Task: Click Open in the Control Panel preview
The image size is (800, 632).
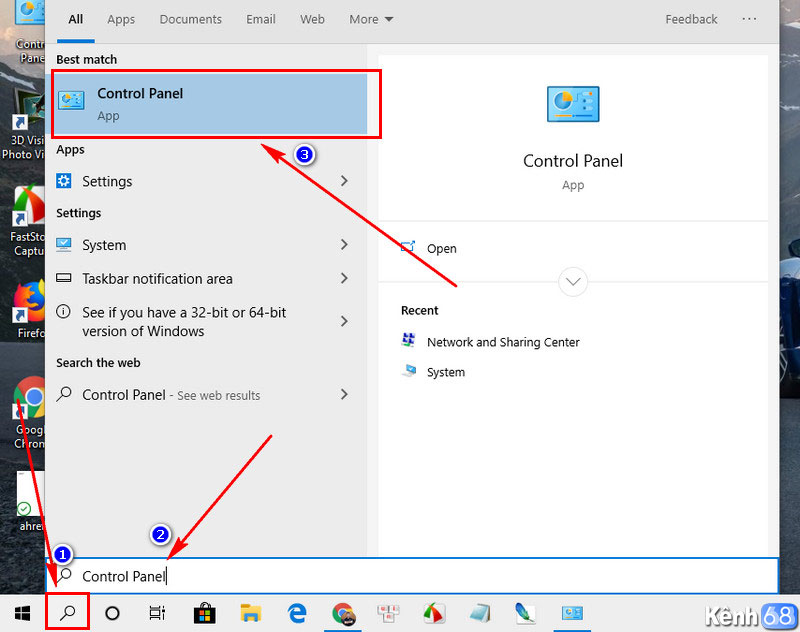Action: pyautogui.click(x=441, y=249)
